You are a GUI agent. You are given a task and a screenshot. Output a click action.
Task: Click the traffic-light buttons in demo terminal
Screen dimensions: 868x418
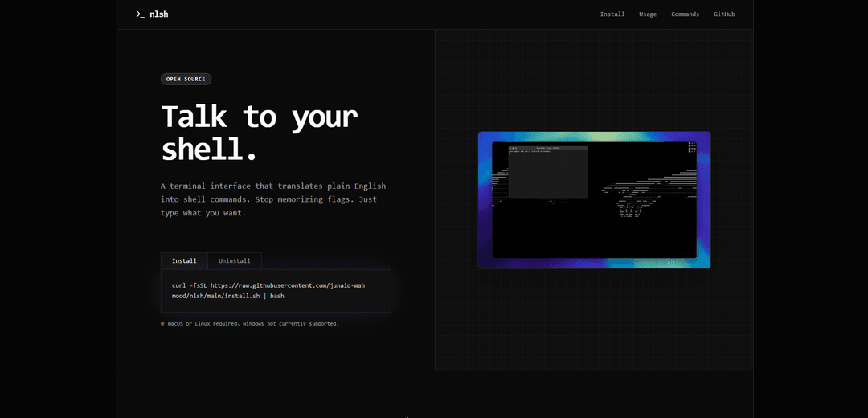pyautogui.click(x=512, y=148)
